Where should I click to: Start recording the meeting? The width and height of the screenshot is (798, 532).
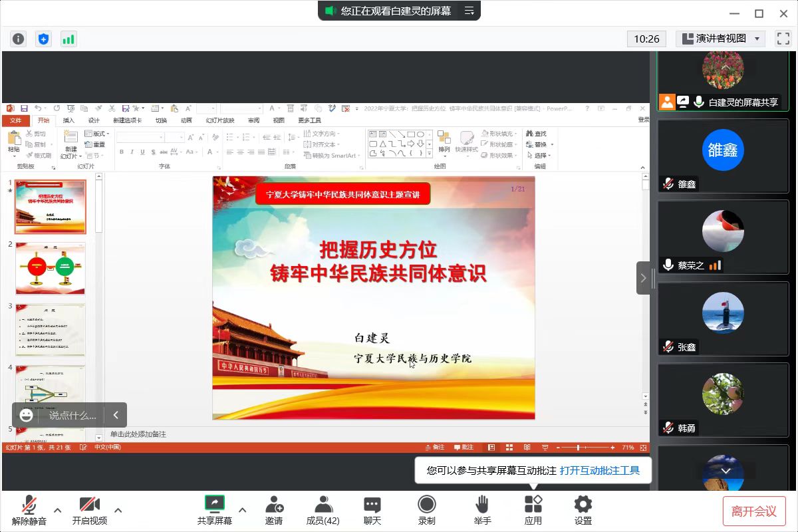pyautogui.click(x=426, y=510)
